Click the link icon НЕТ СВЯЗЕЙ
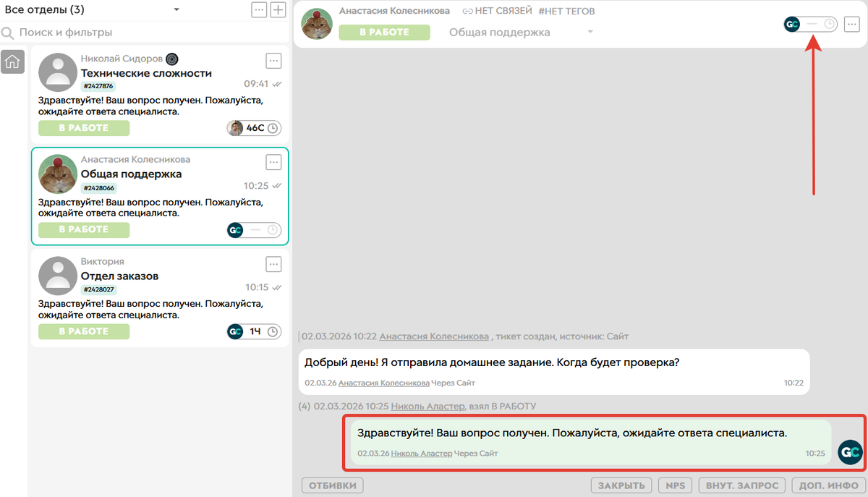The height and width of the screenshot is (497, 868). click(468, 11)
